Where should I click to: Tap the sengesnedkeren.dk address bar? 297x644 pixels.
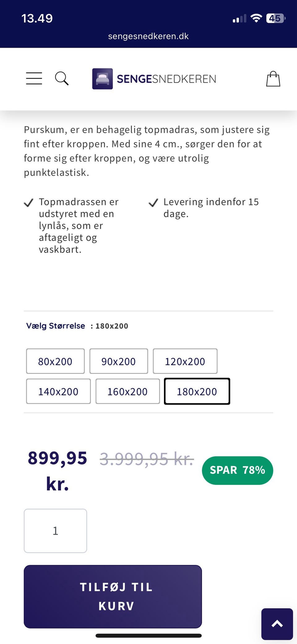click(x=148, y=36)
